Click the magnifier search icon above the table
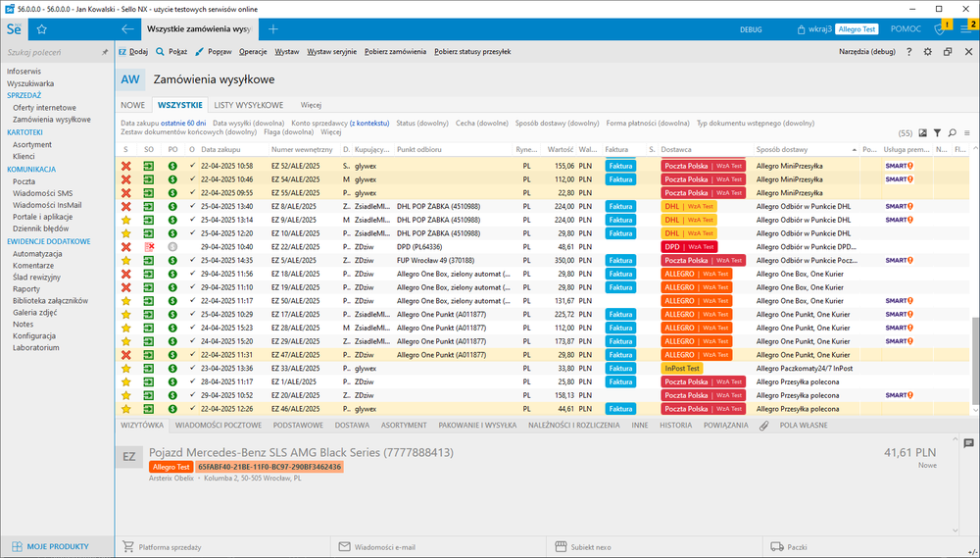The image size is (980, 558). (x=952, y=132)
